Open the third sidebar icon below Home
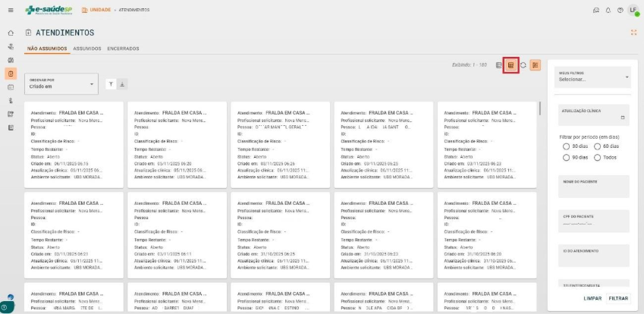This screenshot has width=644, height=314. 11,60
